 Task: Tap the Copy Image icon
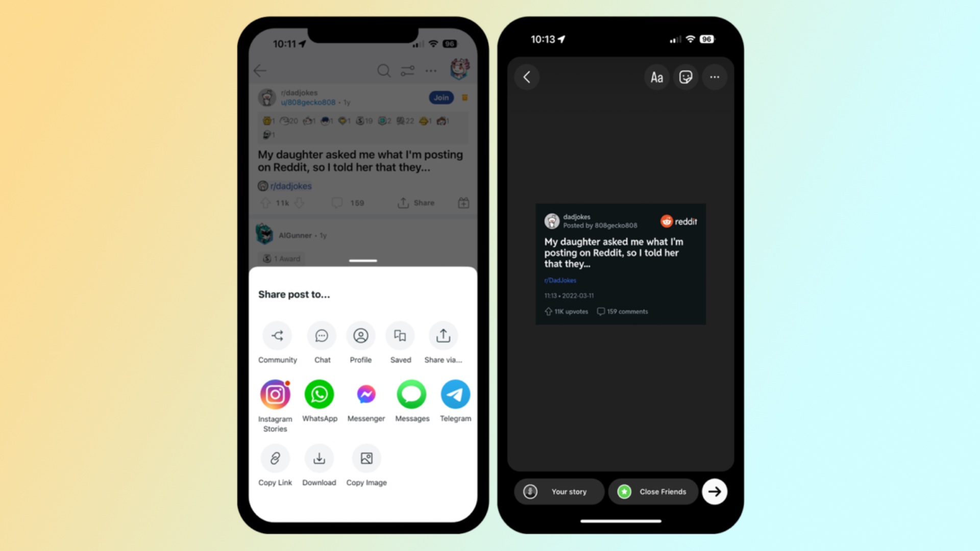[x=366, y=458]
